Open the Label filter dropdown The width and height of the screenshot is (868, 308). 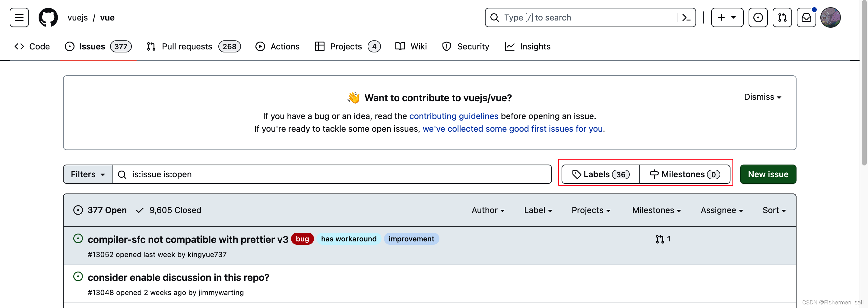click(538, 210)
